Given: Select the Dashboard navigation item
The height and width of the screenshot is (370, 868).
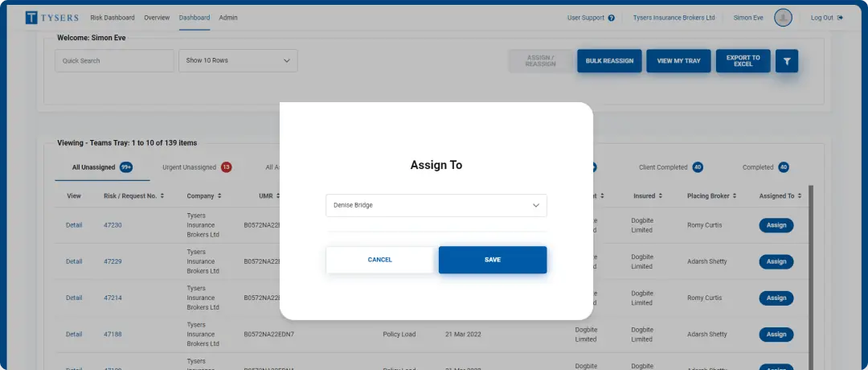Looking at the screenshot, I should pos(194,18).
